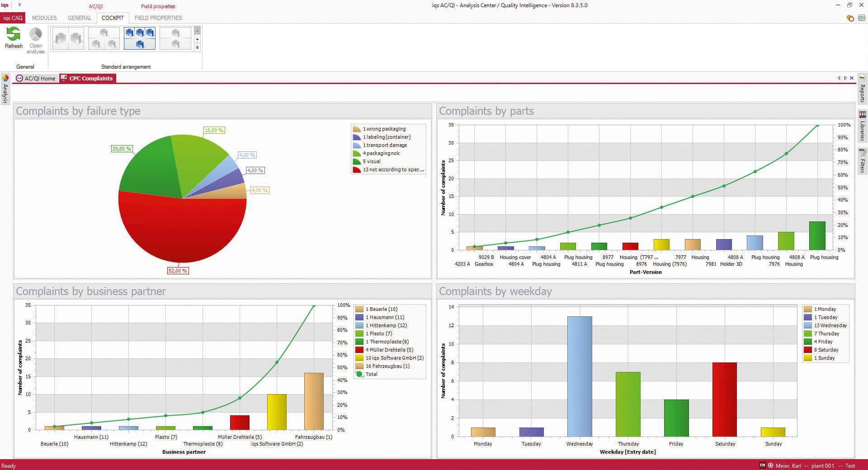The height and width of the screenshot is (470, 868).
Task: Click the down arrow on the arrangement gallery scrollbar
Action: click(198, 40)
